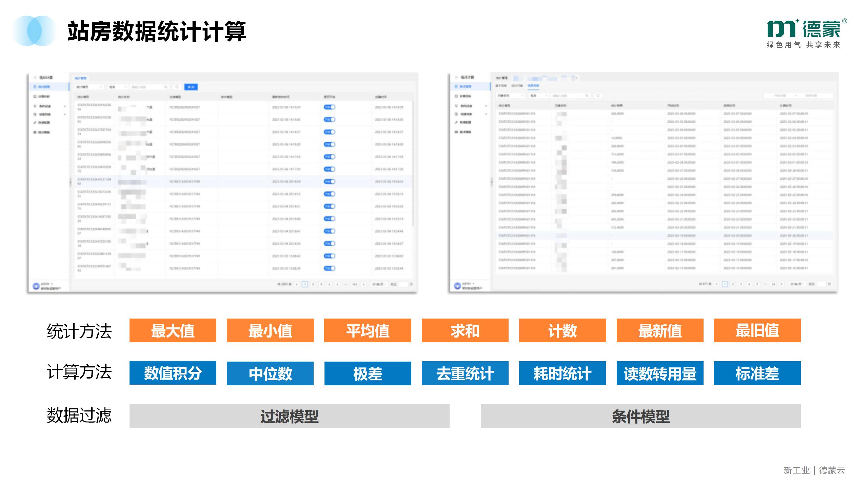
Task: Toggle the switch in row 2023-03-04 20:18:55
Action: pyautogui.click(x=329, y=194)
